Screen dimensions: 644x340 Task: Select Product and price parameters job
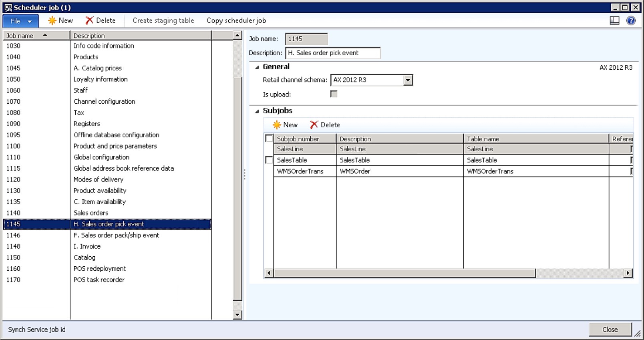pyautogui.click(x=107, y=146)
